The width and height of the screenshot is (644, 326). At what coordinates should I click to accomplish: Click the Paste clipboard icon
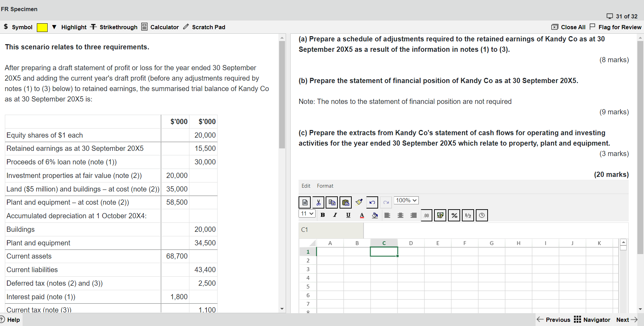(x=345, y=202)
